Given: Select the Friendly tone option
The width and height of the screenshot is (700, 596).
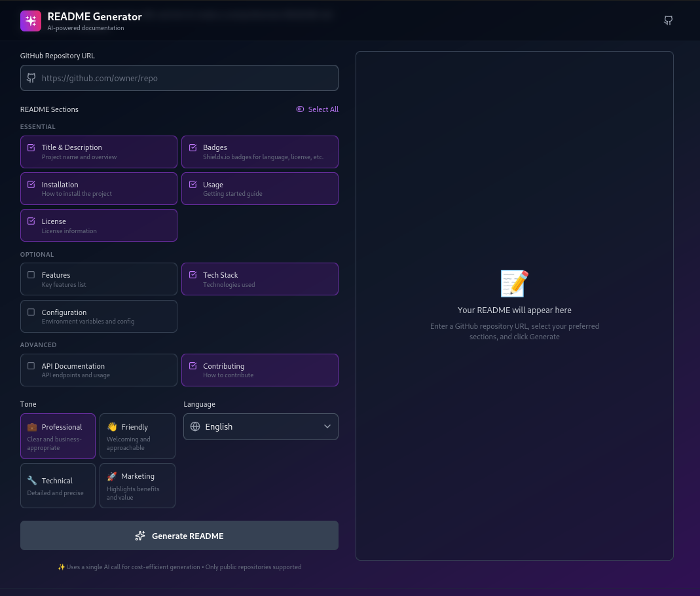Looking at the screenshot, I should tap(137, 436).
